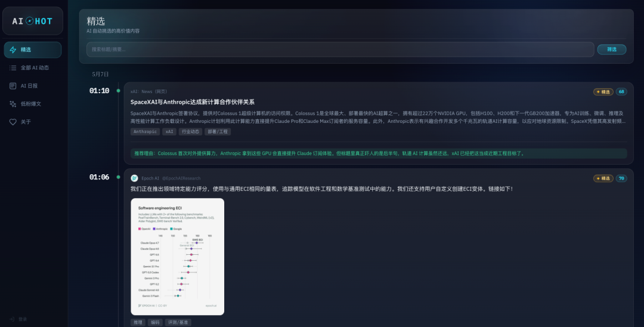This screenshot has height=327, width=644.
Task: Click the subtitle AI 自动挑选的高价值内容
Action: click(x=113, y=31)
